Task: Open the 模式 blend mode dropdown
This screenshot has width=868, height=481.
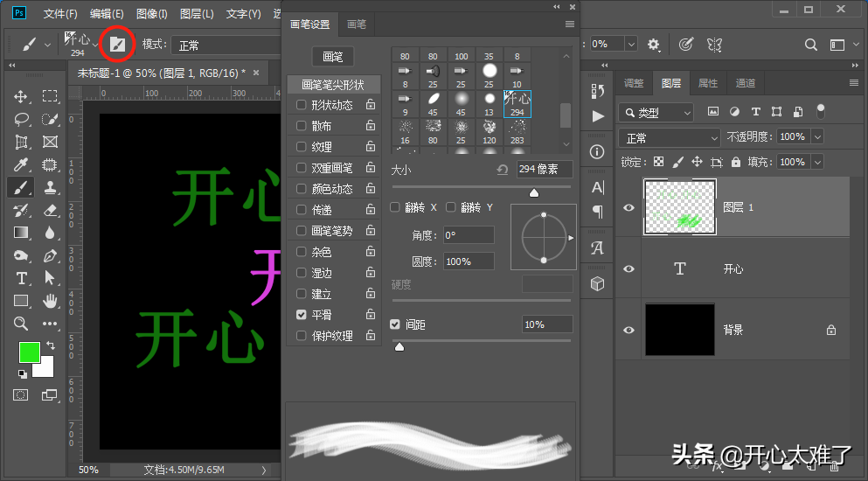Action: click(227, 45)
